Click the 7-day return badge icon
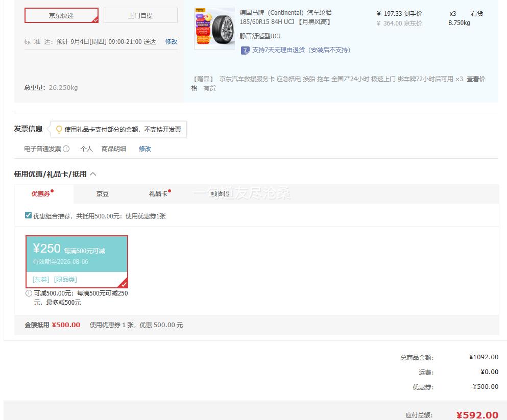 coord(245,51)
